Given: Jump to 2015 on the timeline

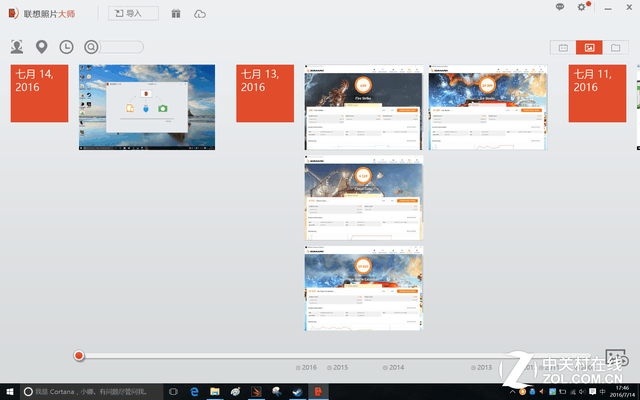Looking at the screenshot, I should (340, 368).
